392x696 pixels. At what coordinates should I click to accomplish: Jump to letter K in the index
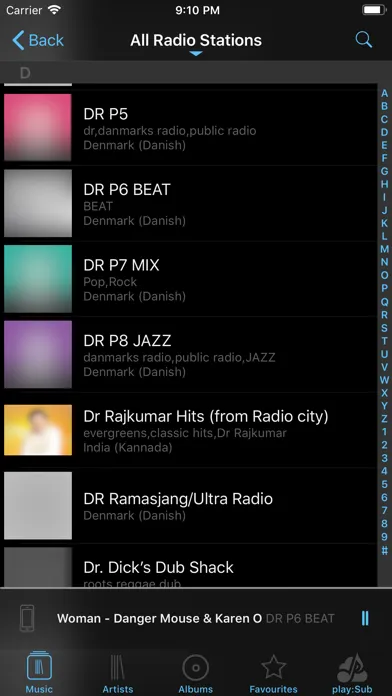point(384,223)
